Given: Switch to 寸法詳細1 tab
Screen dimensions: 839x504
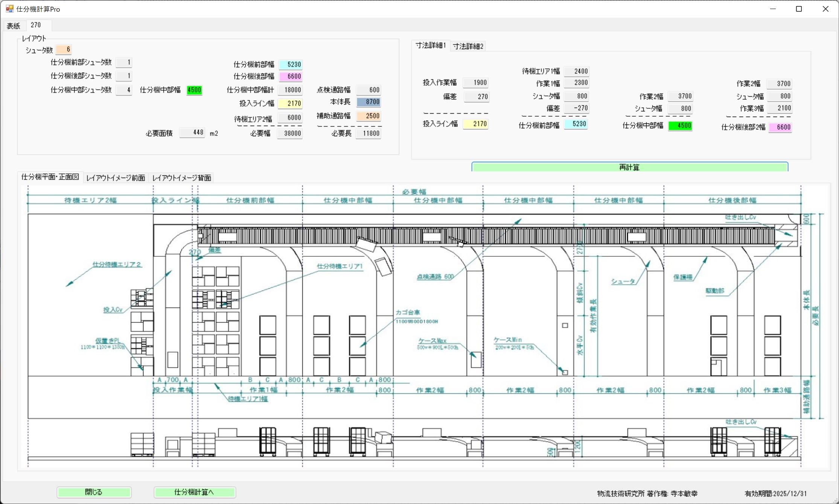Looking at the screenshot, I should pos(431,46).
